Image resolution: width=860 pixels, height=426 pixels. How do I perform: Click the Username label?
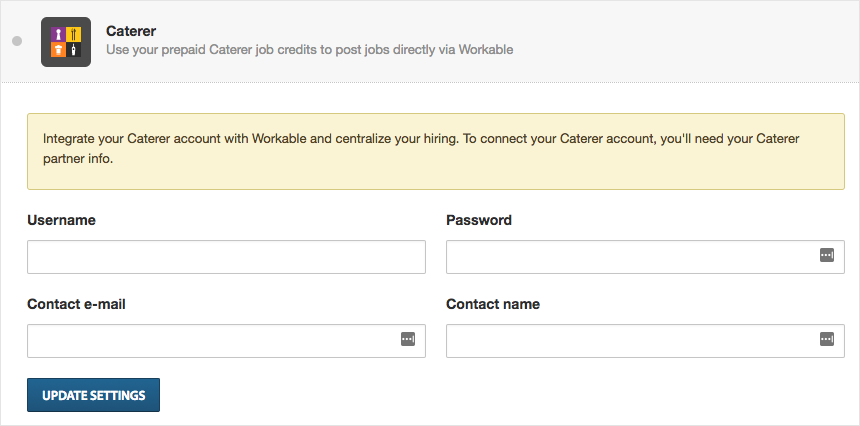[x=61, y=220]
